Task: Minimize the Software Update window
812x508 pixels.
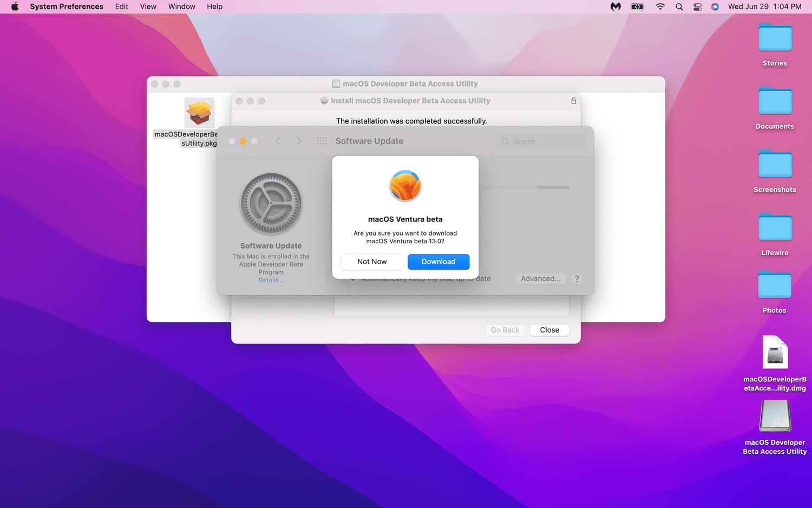Action: pyautogui.click(x=243, y=141)
